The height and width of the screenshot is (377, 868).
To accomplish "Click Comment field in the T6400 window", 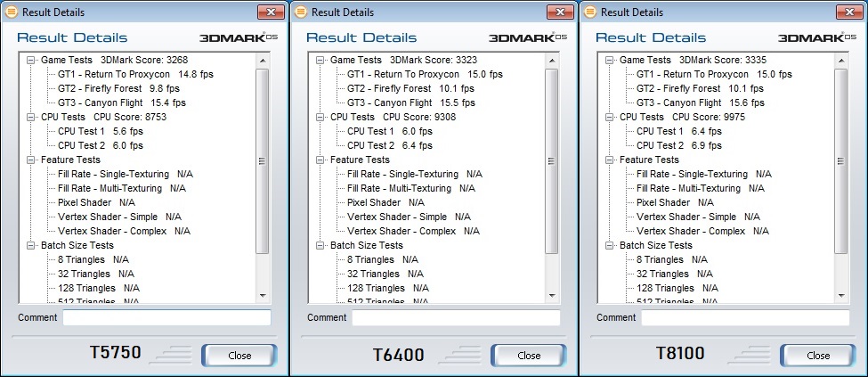I will [x=456, y=317].
